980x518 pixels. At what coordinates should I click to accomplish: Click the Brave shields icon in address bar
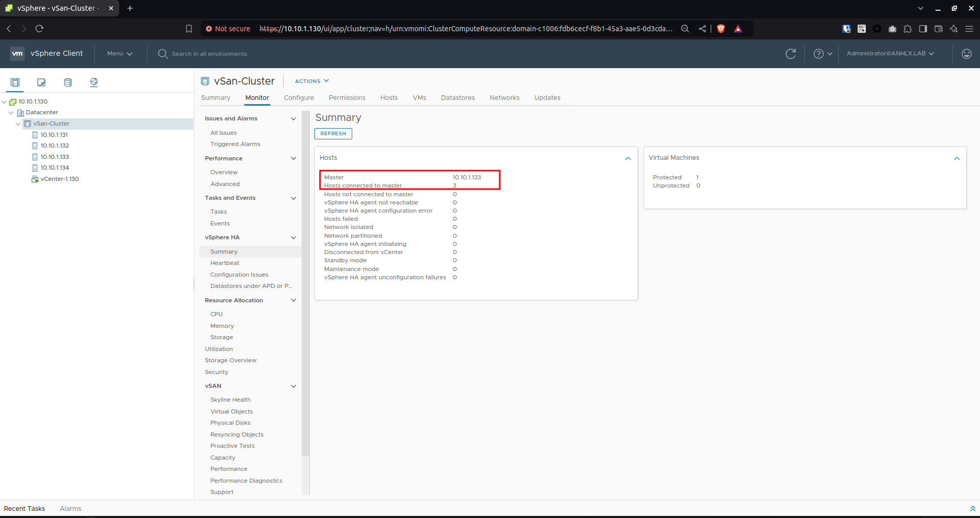click(721, 29)
